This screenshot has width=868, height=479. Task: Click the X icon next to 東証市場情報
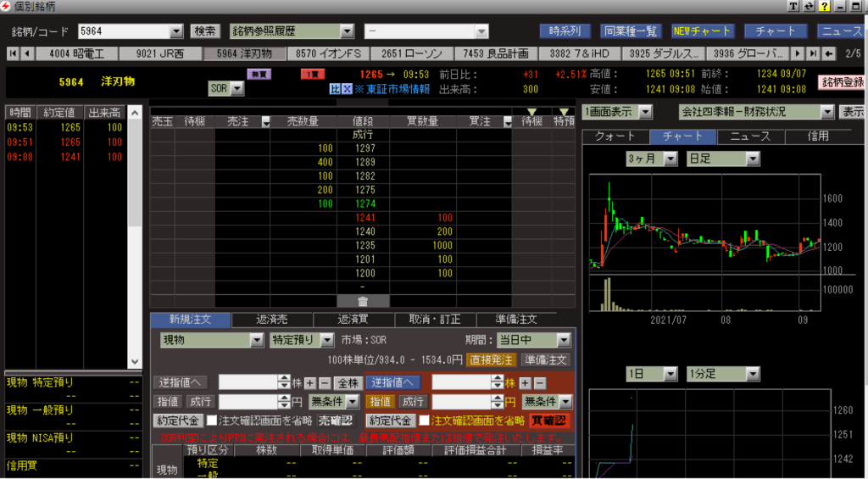coord(347,89)
